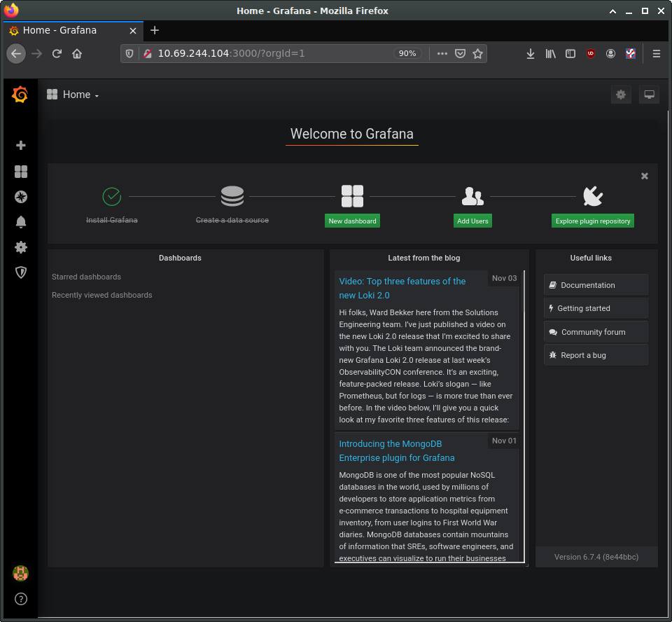This screenshot has width=672, height=622.
Task: Click the Grafana logo in sidebar
Action: click(x=20, y=95)
